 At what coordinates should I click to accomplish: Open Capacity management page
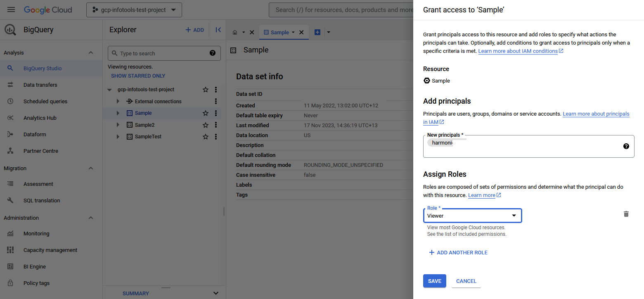[x=51, y=250]
